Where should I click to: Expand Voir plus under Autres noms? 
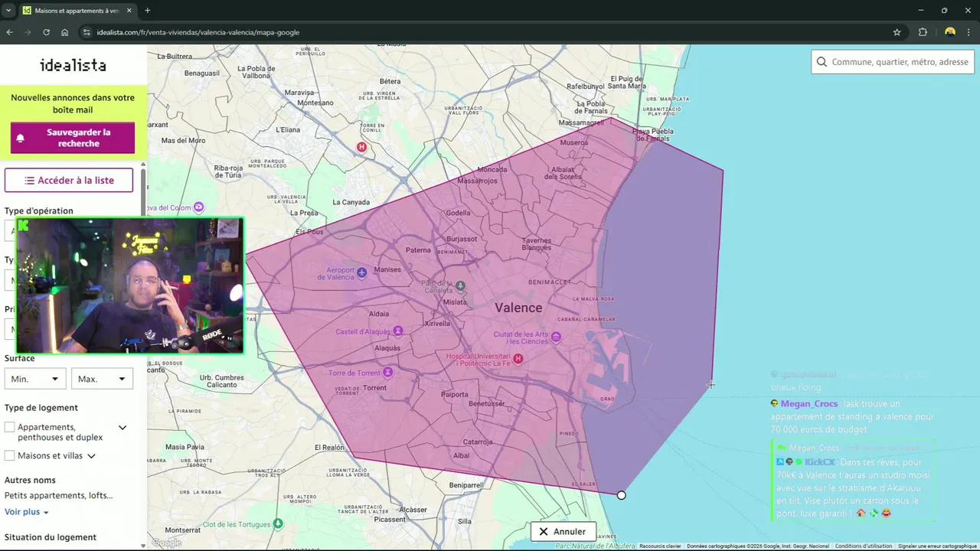27,512
